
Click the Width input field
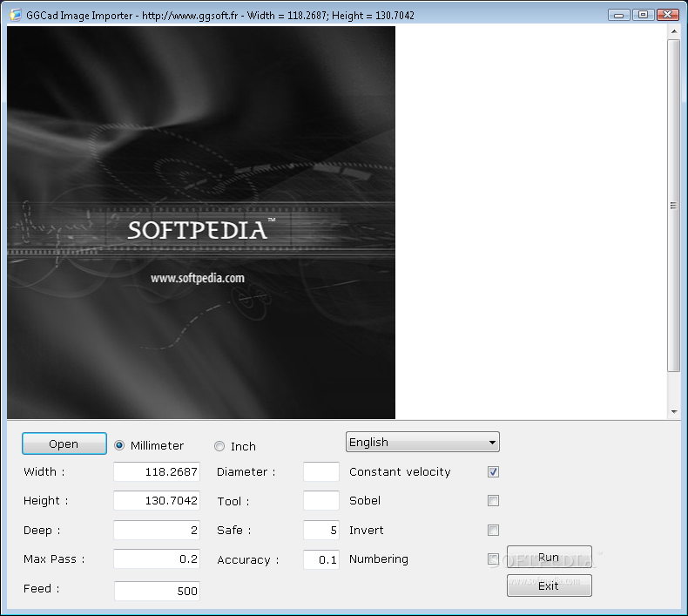click(x=157, y=471)
